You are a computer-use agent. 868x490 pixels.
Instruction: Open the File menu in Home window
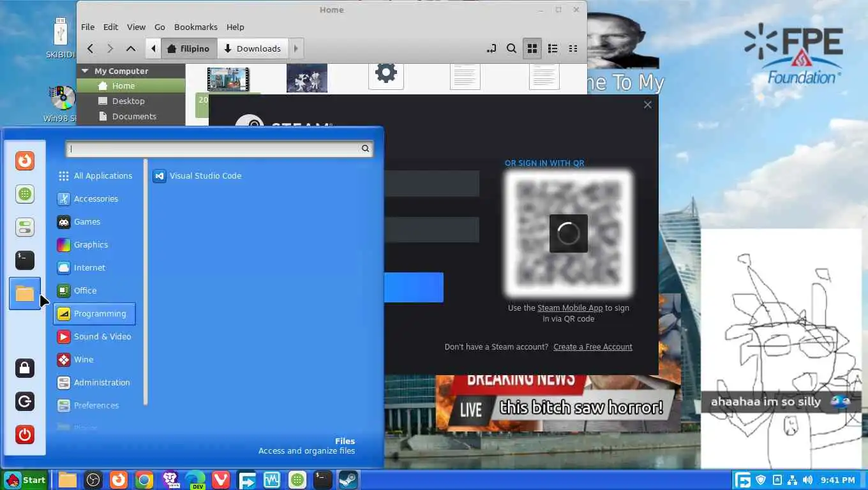(87, 27)
